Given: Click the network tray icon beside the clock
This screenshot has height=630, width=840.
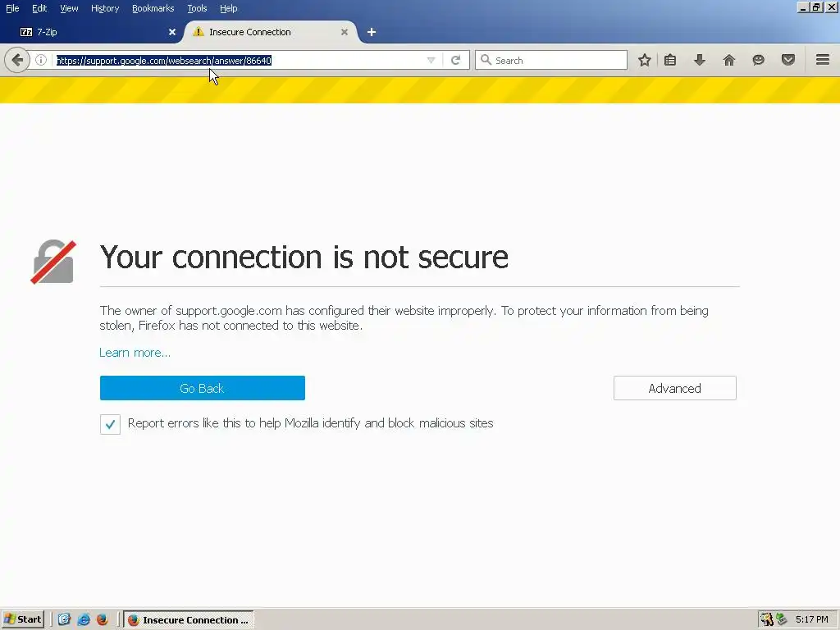Looking at the screenshot, I should 782,620.
